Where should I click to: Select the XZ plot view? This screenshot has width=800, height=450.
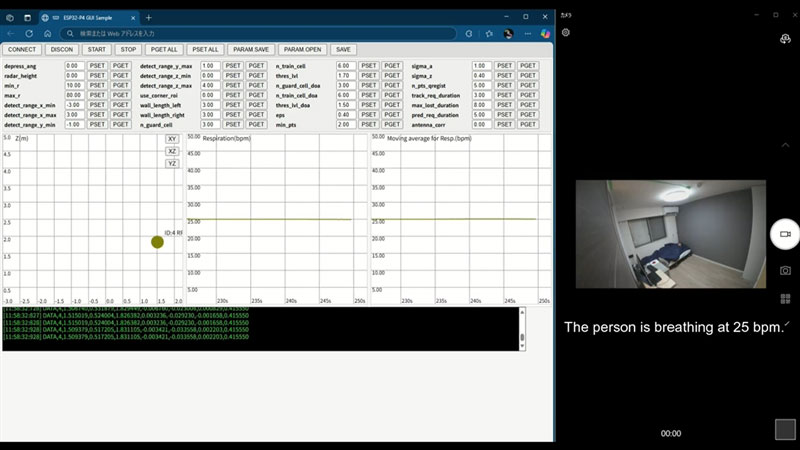click(172, 151)
